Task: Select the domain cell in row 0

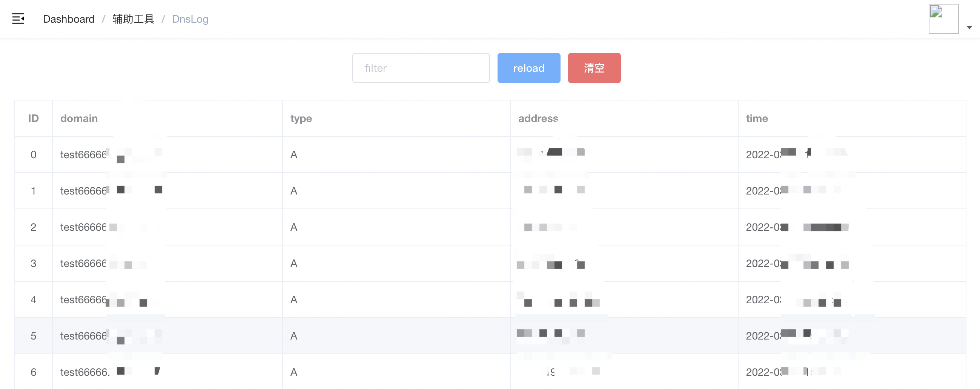Action: point(167,155)
